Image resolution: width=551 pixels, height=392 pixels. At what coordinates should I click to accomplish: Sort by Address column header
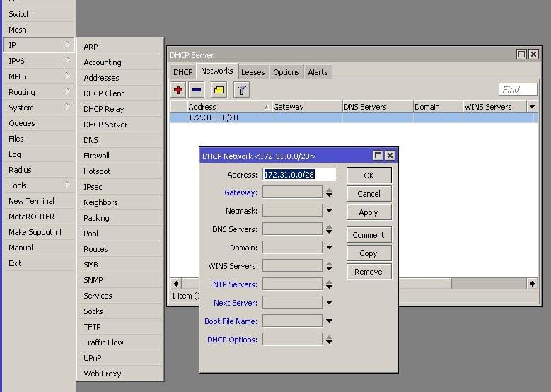[229, 107]
